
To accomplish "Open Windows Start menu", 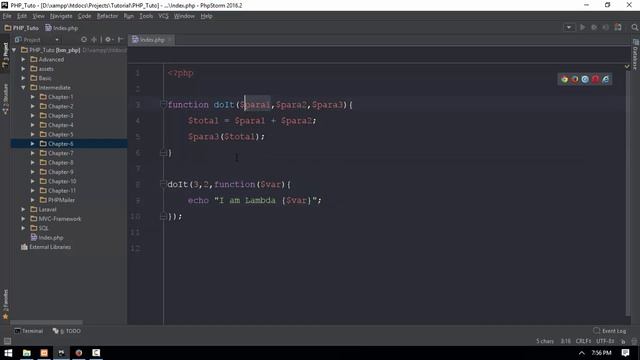I will tap(8, 353).
